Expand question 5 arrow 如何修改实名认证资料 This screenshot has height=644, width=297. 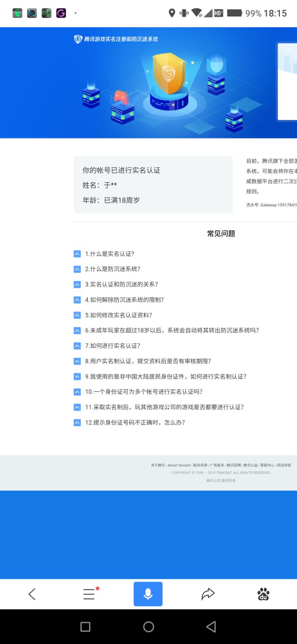click(77, 315)
